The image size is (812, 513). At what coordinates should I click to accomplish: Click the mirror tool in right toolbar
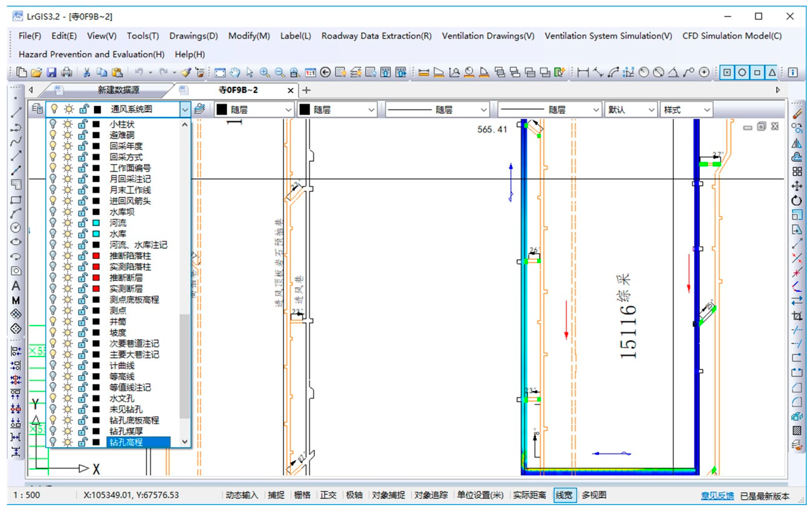[x=797, y=143]
